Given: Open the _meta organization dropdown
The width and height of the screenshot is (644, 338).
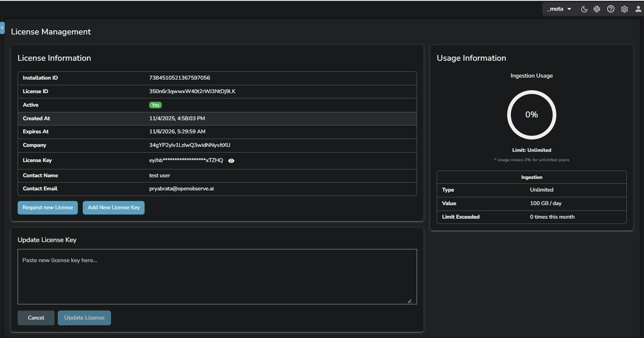Looking at the screenshot, I should point(559,9).
